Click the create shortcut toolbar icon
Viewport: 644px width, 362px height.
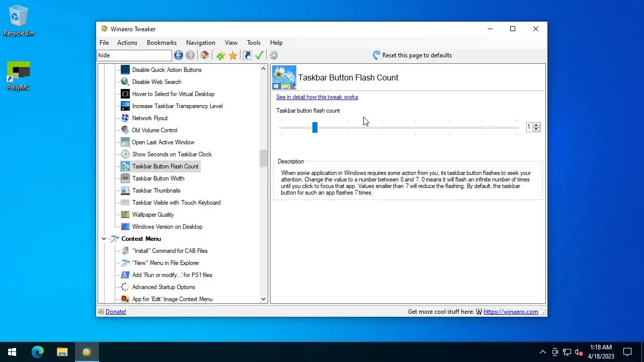(248, 55)
